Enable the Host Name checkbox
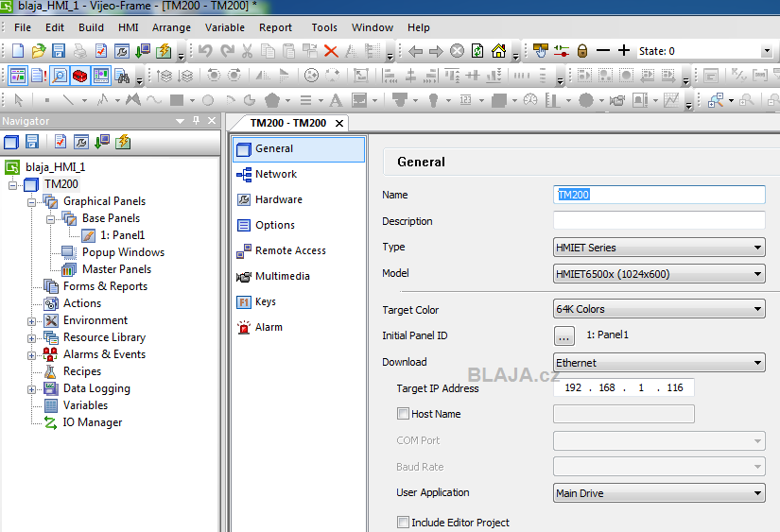This screenshot has height=532, width=780. tap(403, 413)
